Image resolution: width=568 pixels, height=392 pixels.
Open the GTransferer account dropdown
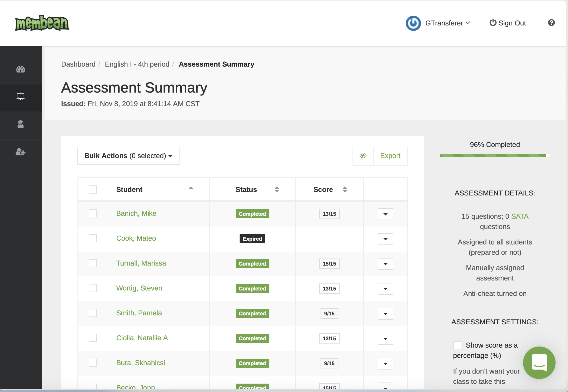click(444, 23)
